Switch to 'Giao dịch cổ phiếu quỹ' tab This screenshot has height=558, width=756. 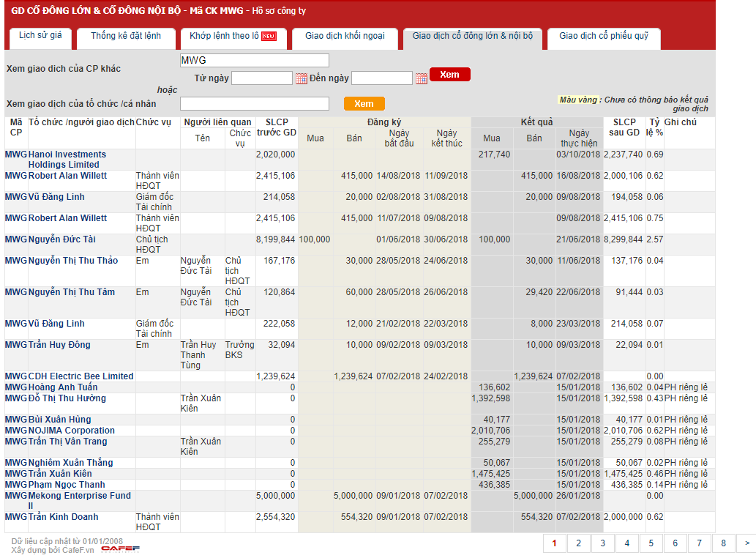603,36
